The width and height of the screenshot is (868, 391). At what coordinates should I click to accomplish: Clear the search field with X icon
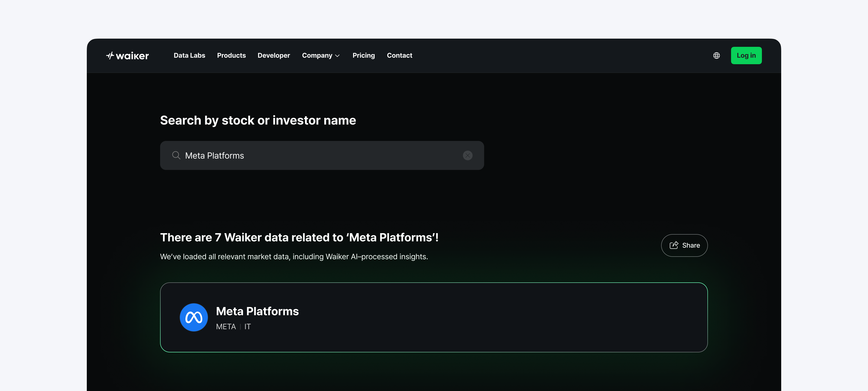(467, 155)
